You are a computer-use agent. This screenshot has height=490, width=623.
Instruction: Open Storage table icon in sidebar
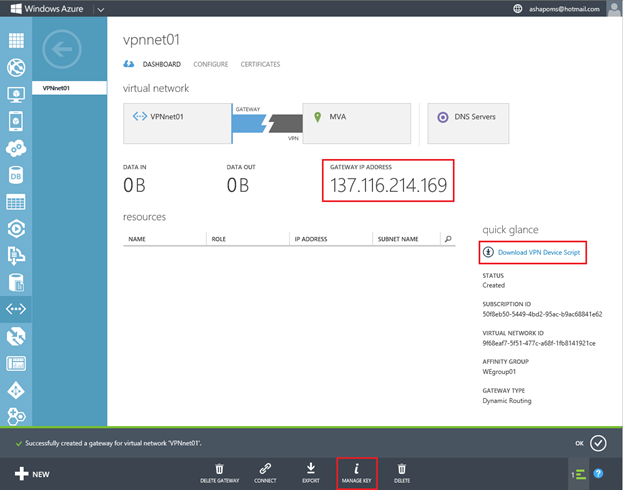pos(16,202)
